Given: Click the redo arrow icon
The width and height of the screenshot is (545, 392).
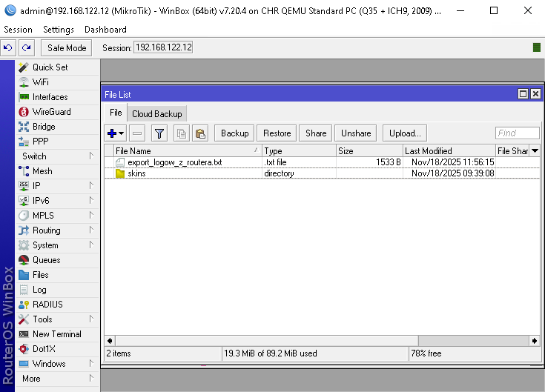Looking at the screenshot, I should [27, 47].
